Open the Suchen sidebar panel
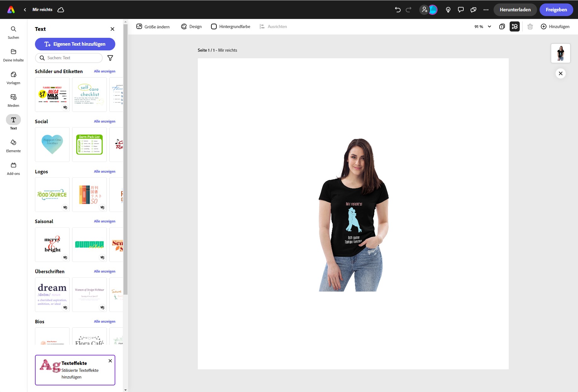Screen dimensions: 578x392 point(14,33)
